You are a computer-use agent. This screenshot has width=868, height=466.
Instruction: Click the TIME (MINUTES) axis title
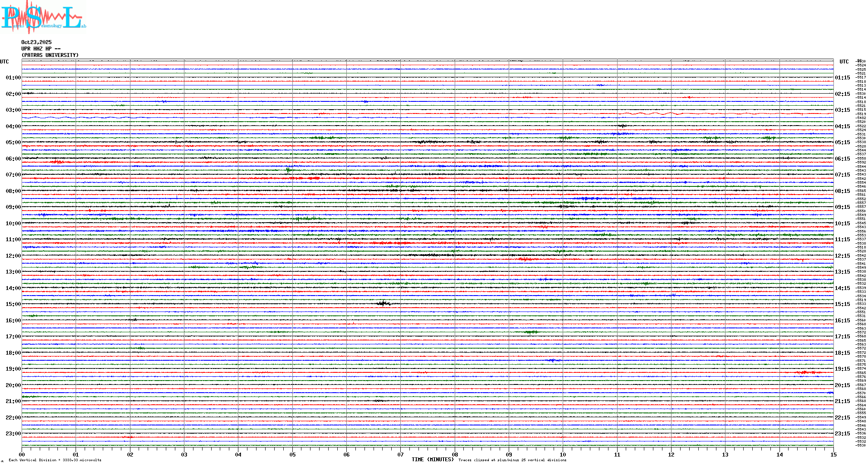[x=433, y=460]
